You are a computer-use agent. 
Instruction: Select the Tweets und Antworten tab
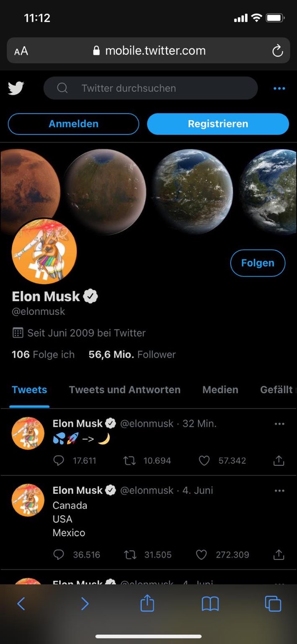(124, 390)
